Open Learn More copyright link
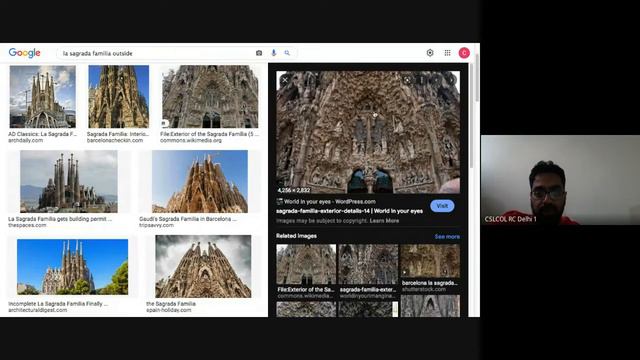The image size is (640, 360). pos(384,221)
